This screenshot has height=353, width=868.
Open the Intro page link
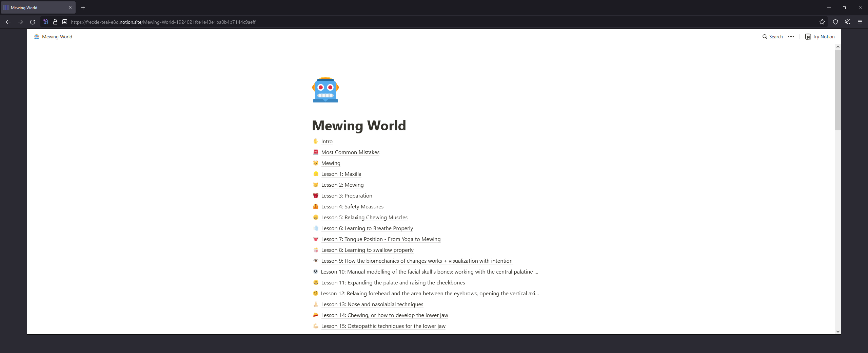pyautogui.click(x=327, y=142)
